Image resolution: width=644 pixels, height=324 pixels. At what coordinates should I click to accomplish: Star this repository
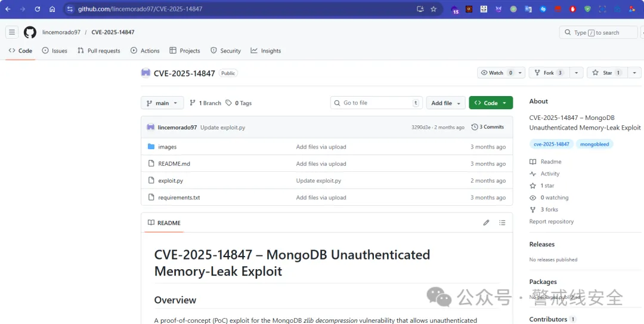pyautogui.click(x=607, y=73)
